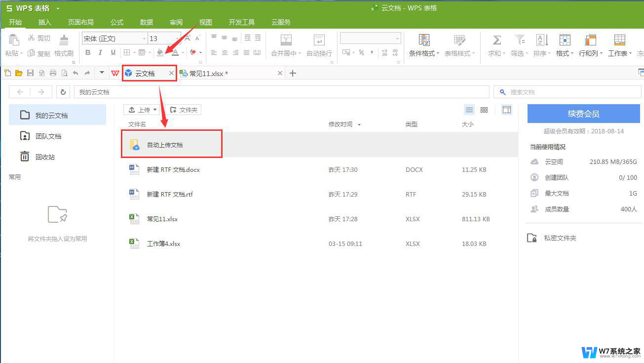Screen dimensions: 644x363
Task: Click the Wrap Text (自动换行) icon
Action: pyautogui.click(x=319, y=40)
